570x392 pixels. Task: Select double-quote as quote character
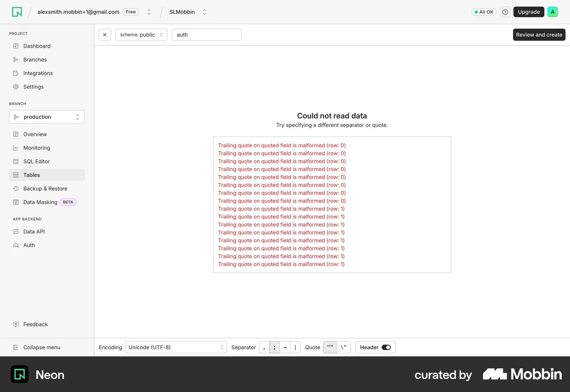pos(330,347)
